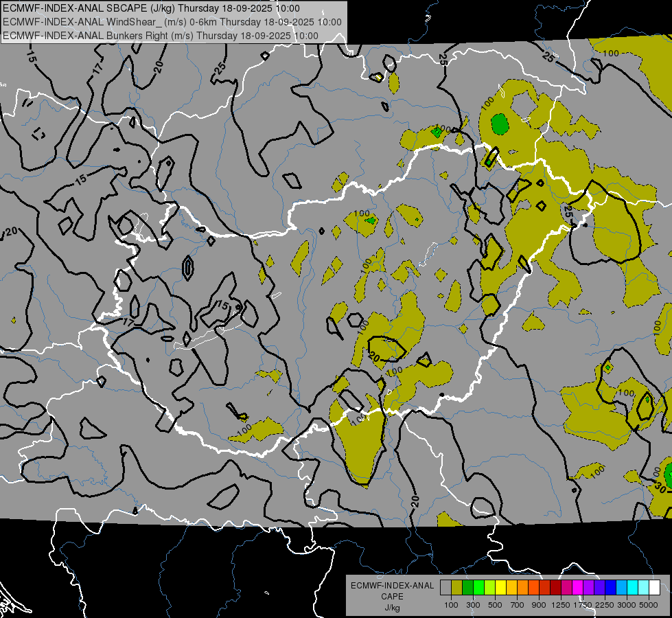The height and width of the screenshot is (618, 672).
Task: Click the 100 value under the legend
Action: 451,604
